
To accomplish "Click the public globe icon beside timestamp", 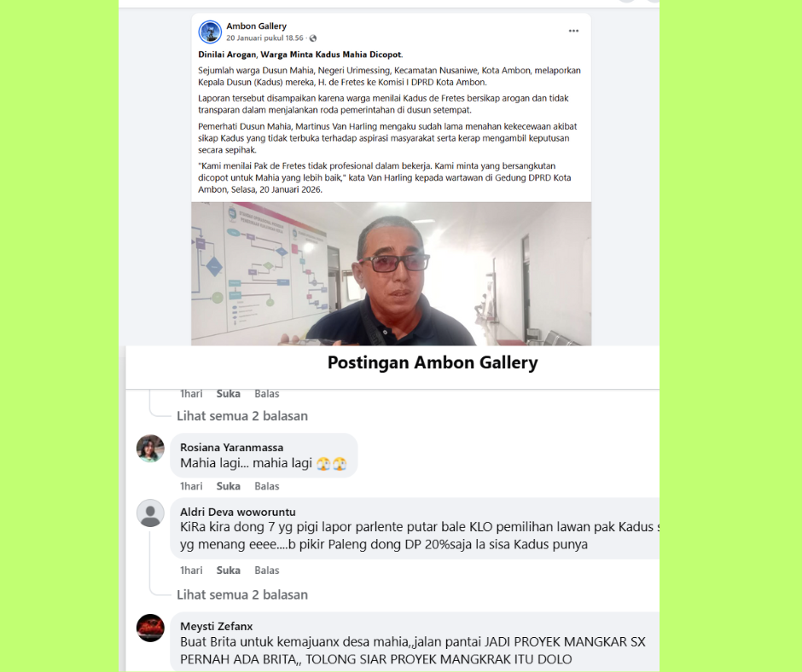I will [x=313, y=38].
